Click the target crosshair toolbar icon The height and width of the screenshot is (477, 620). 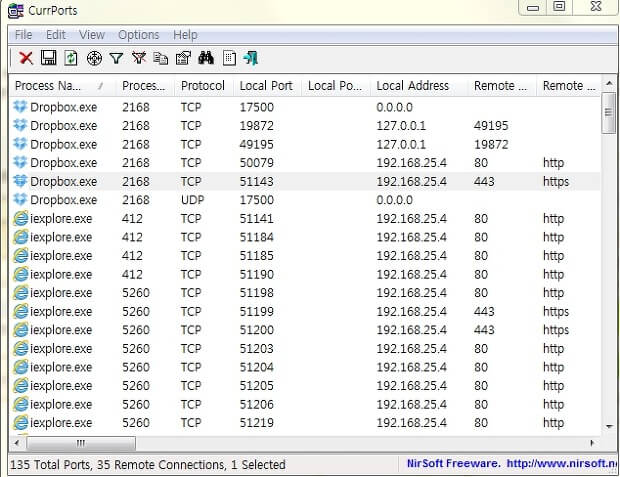click(x=94, y=58)
